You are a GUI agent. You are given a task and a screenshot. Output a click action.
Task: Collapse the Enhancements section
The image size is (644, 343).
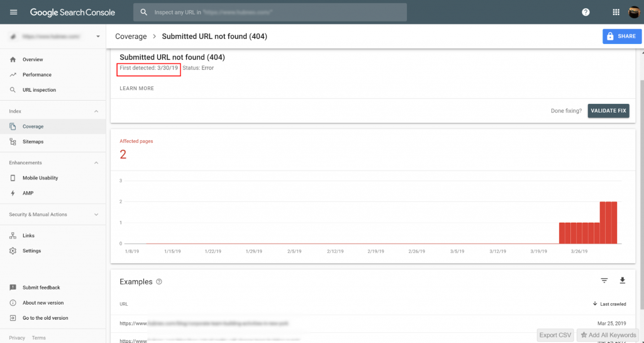coord(96,163)
